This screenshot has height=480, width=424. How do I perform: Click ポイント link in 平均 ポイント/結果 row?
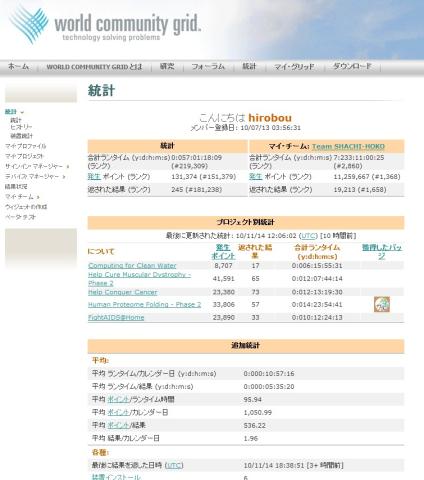click(118, 425)
